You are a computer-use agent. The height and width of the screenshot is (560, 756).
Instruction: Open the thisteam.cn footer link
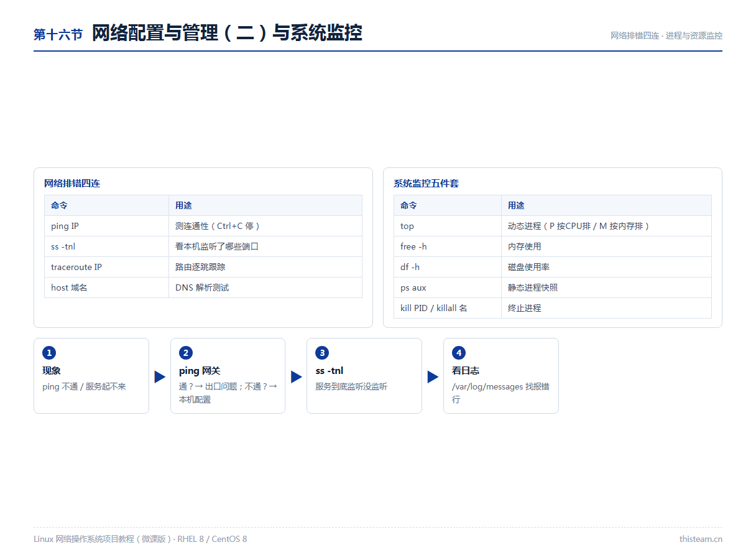(701, 539)
